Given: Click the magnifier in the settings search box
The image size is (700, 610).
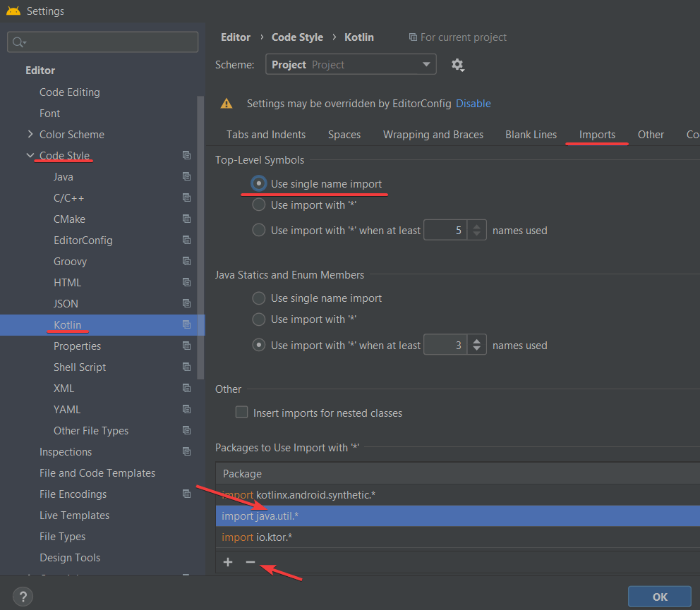Looking at the screenshot, I should click(x=17, y=42).
